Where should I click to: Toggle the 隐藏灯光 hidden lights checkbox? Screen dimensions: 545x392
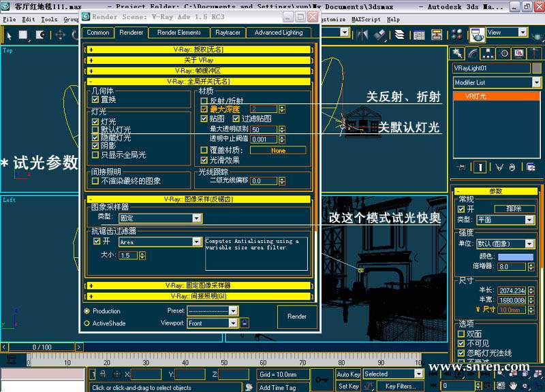coord(95,138)
